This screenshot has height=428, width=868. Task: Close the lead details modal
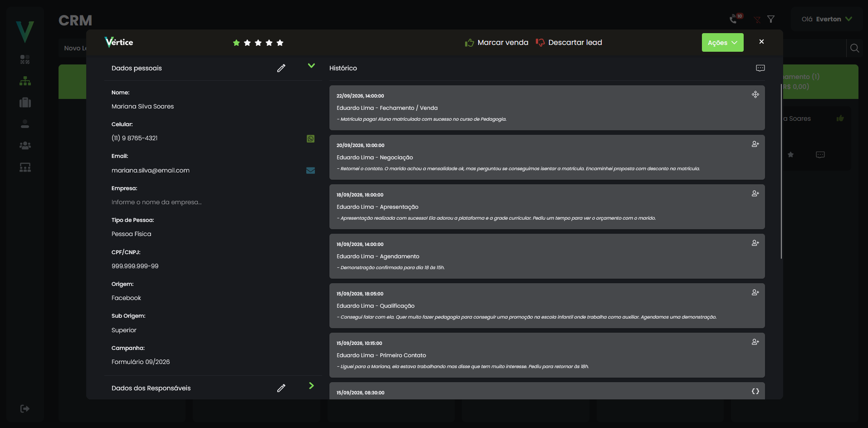761,42
